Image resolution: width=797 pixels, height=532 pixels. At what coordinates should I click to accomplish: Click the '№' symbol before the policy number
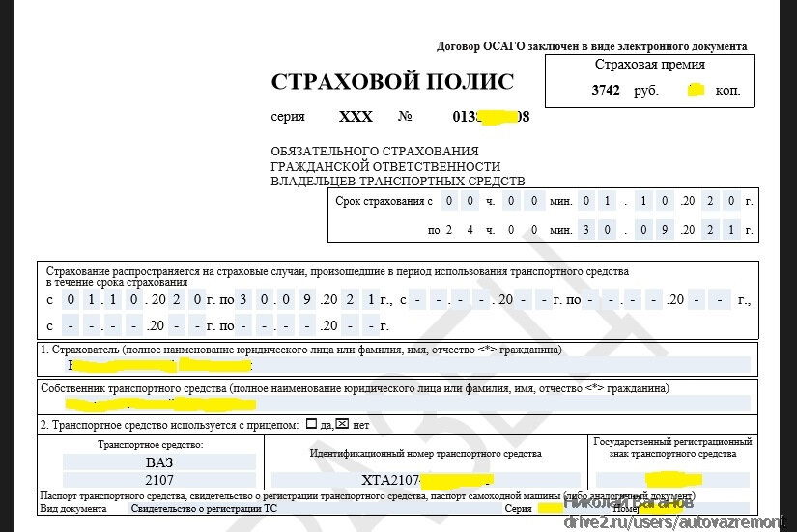(x=405, y=117)
